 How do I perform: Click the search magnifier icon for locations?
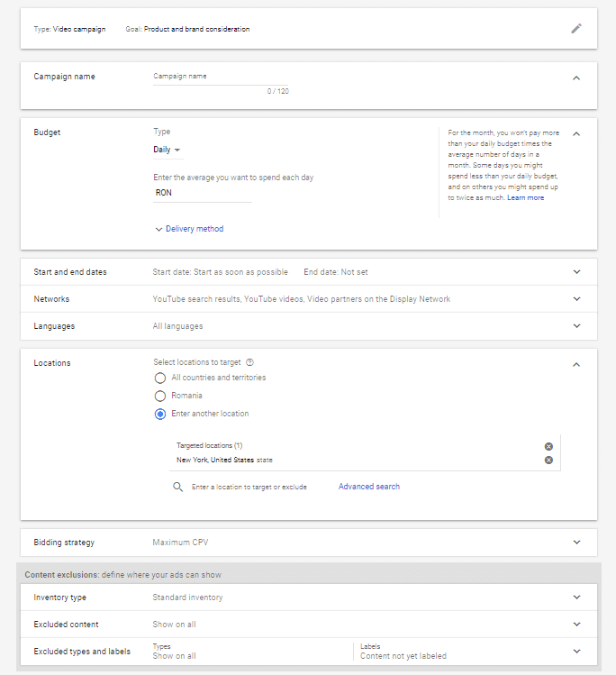pos(177,487)
